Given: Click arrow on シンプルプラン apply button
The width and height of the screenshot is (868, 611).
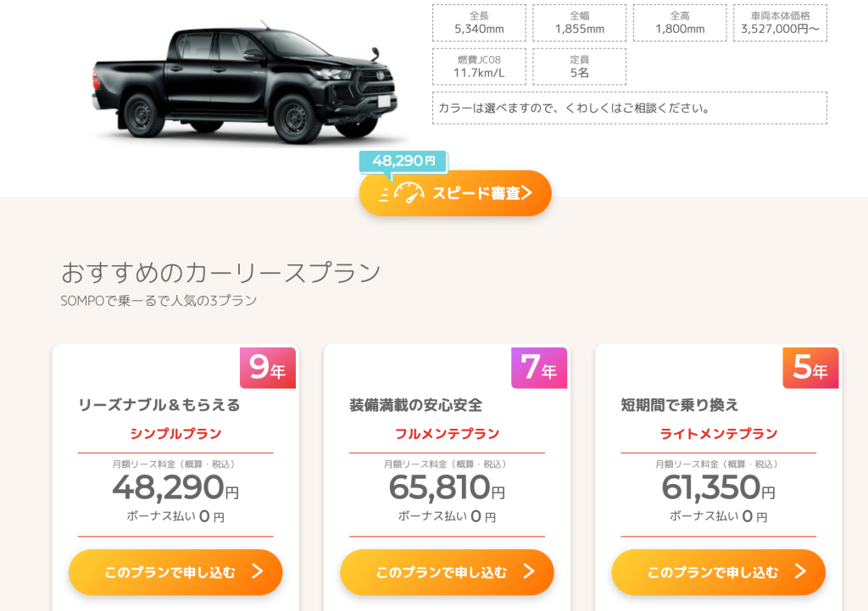Looking at the screenshot, I should (258, 572).
